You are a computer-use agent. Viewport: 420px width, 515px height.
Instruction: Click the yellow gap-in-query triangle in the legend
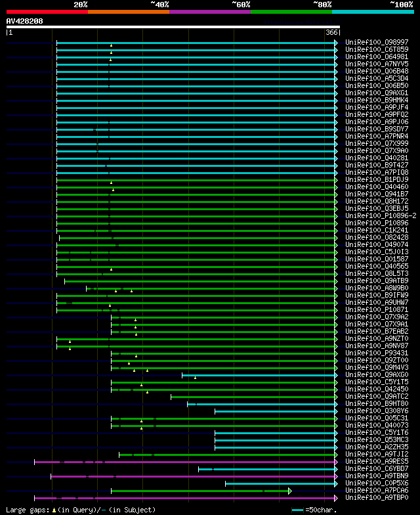click(x=54, y=510)
